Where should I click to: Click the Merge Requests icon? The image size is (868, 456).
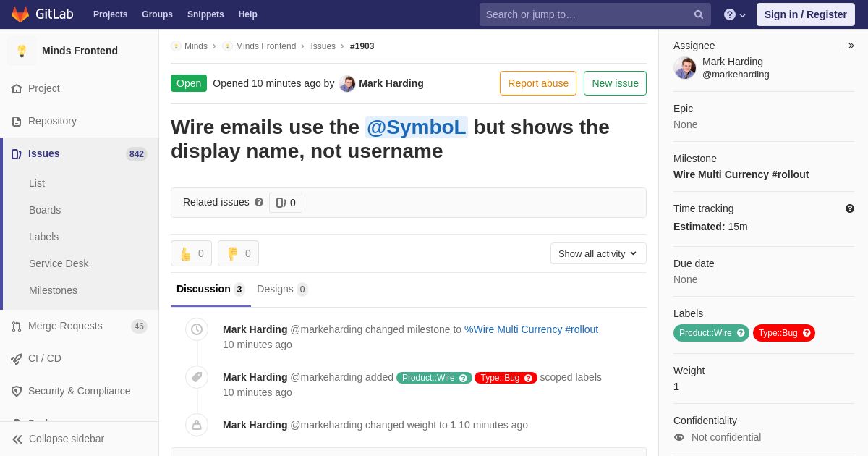tap(17, 326)
